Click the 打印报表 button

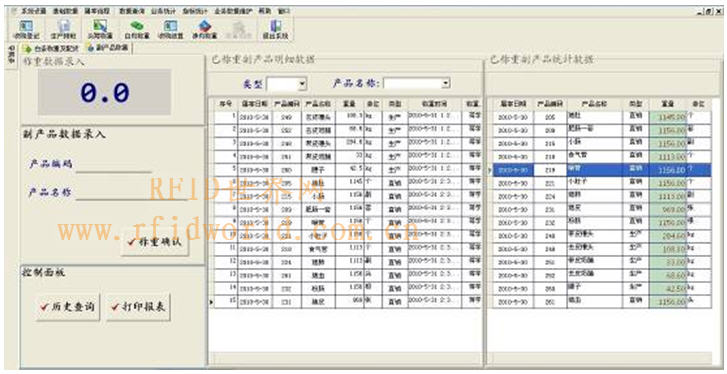138,306
